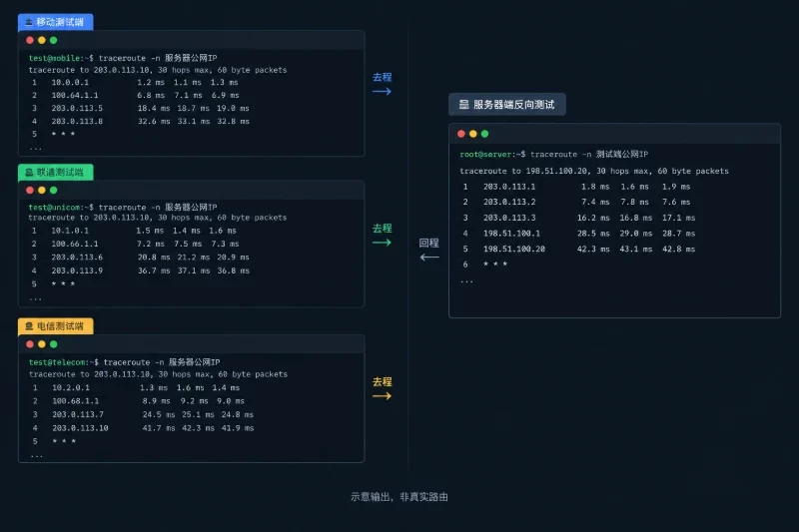This screenshot has height=532, width=799.
Task: Click hop address 100.64.1.1
Action: [x=75, y=95]
